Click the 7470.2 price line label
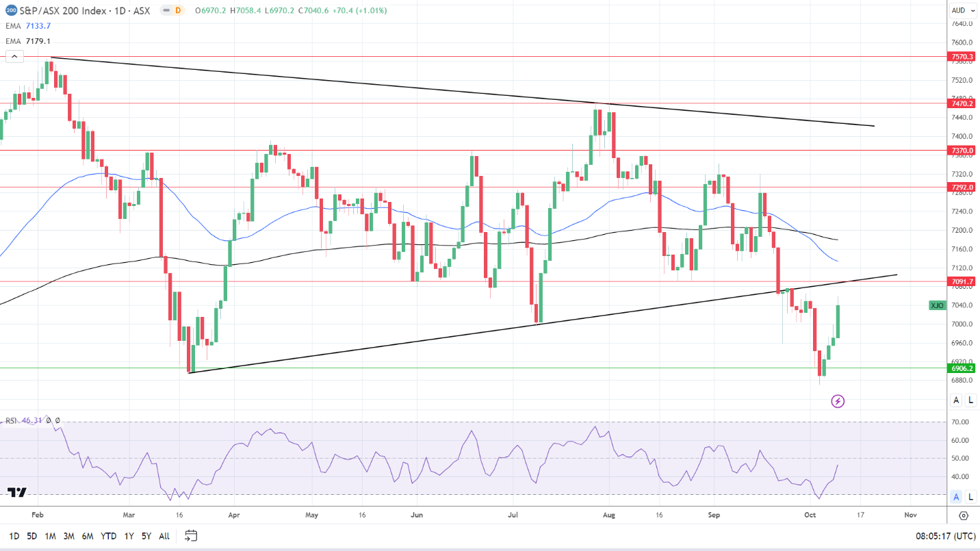Viewport: 980px width, 551px height. click(x=962, y=103)
